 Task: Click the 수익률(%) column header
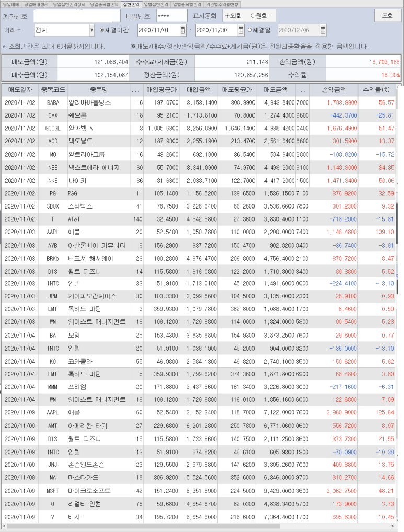click(x=376, y=90)
